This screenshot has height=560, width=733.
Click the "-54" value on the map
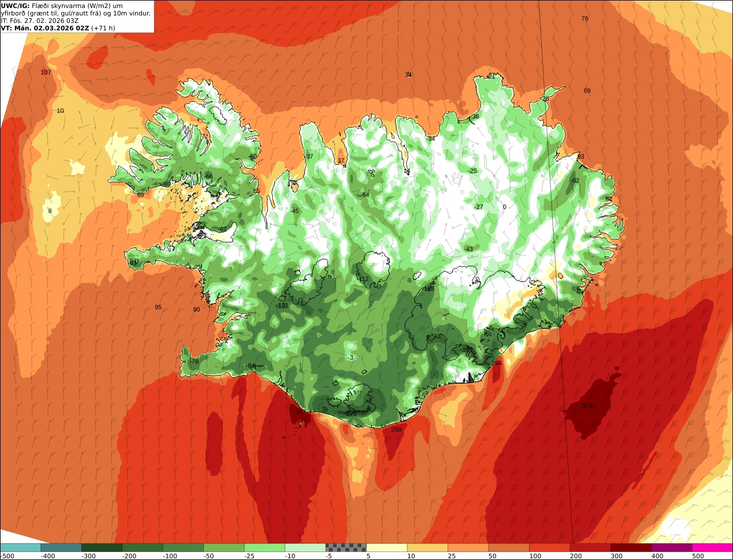tap(365, 195)
